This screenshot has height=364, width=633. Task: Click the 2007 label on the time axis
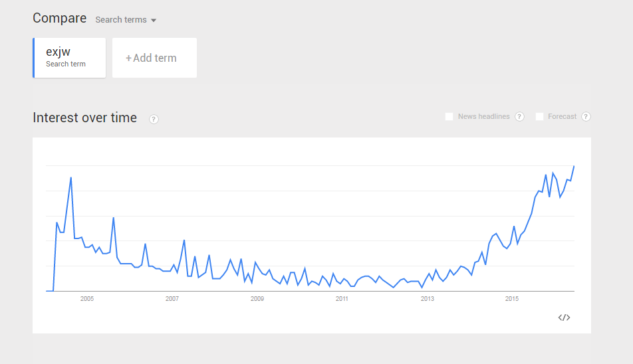172,299
